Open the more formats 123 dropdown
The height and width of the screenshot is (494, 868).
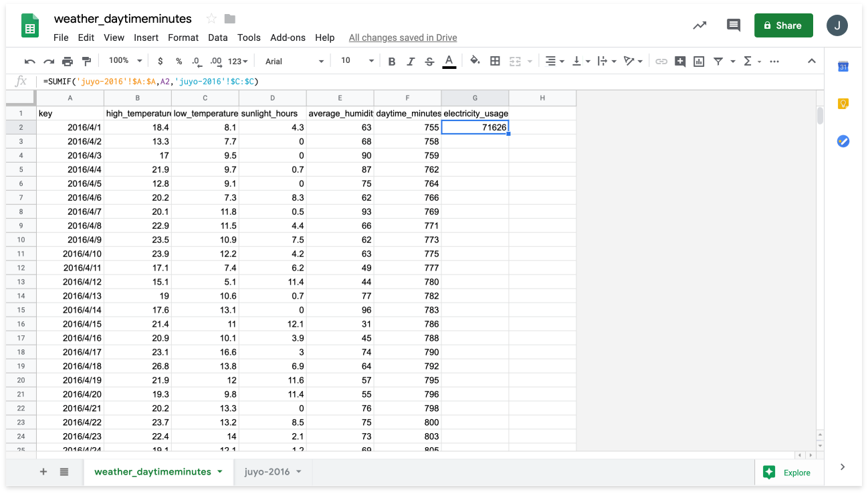[x=237, y=61]
